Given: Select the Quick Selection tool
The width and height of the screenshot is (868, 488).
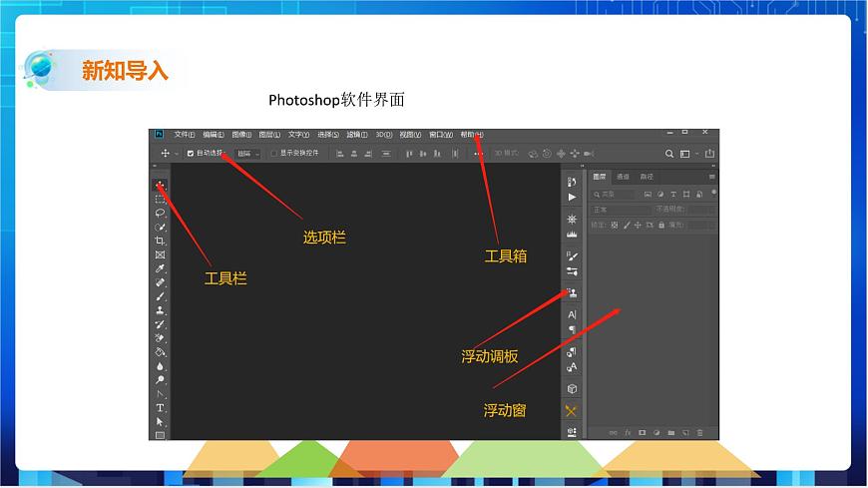Looking at the screenshot, I should pyautogui.click(x=160, y=227).
